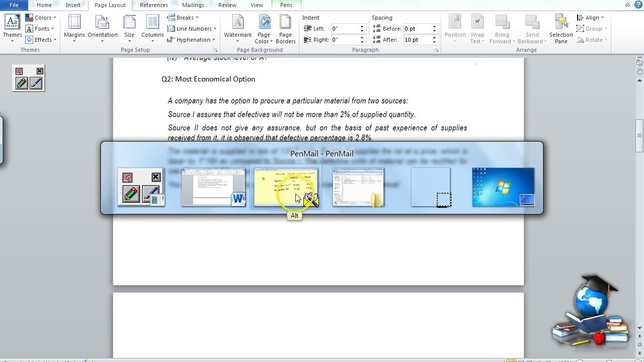Decrease Spacing After value

pyautogui.click(x=434, y=42)
